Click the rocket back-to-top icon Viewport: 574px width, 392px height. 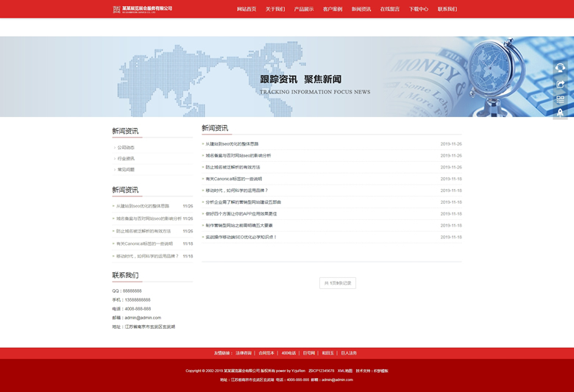click(560, 113)
